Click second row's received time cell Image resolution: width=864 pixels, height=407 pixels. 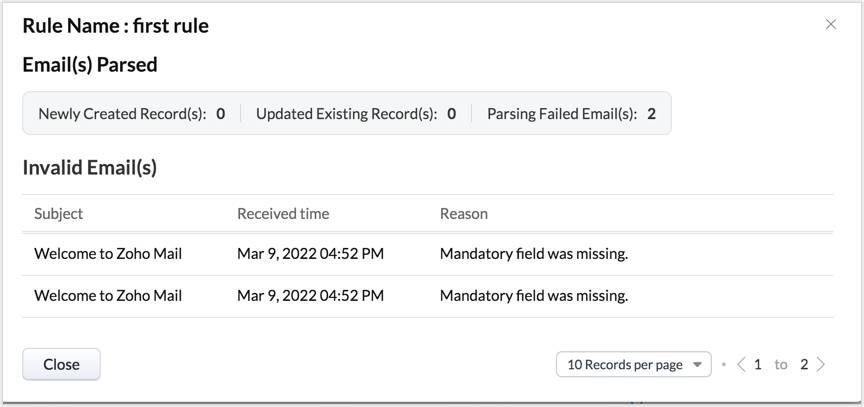pyautogui.click(x=310, y=296)
